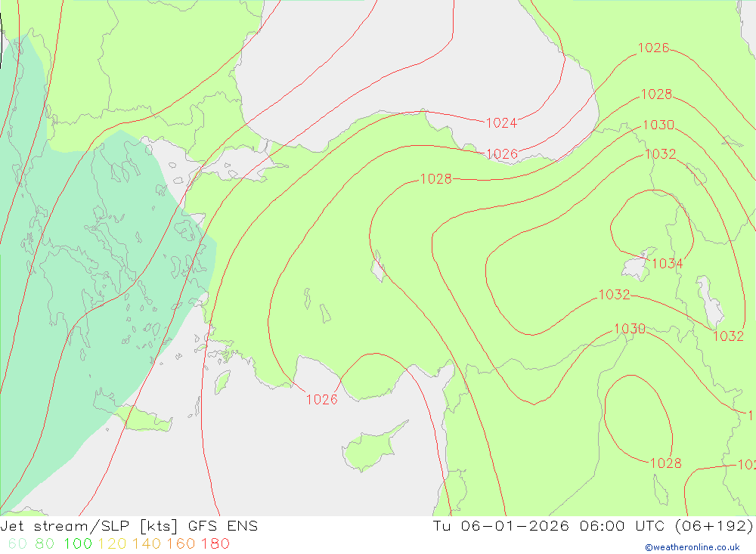Pick the 180 kts legend value
Viewport: 756px width, 554px height.
point(215,543)
